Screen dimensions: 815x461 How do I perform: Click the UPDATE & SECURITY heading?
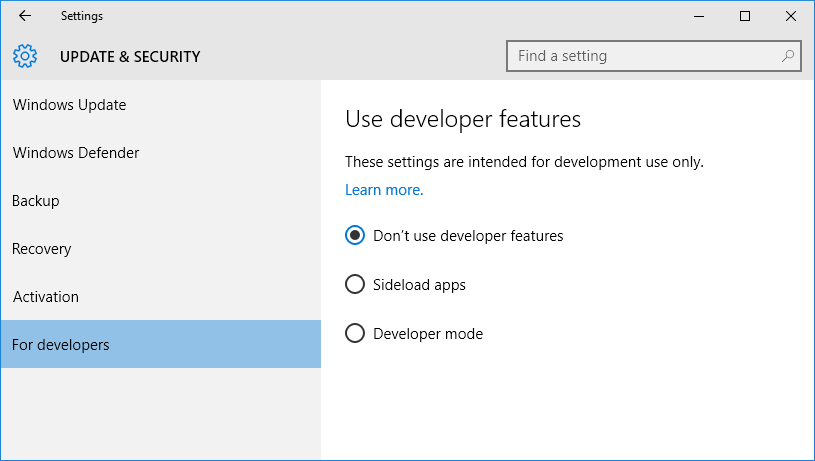click(130, 56)
